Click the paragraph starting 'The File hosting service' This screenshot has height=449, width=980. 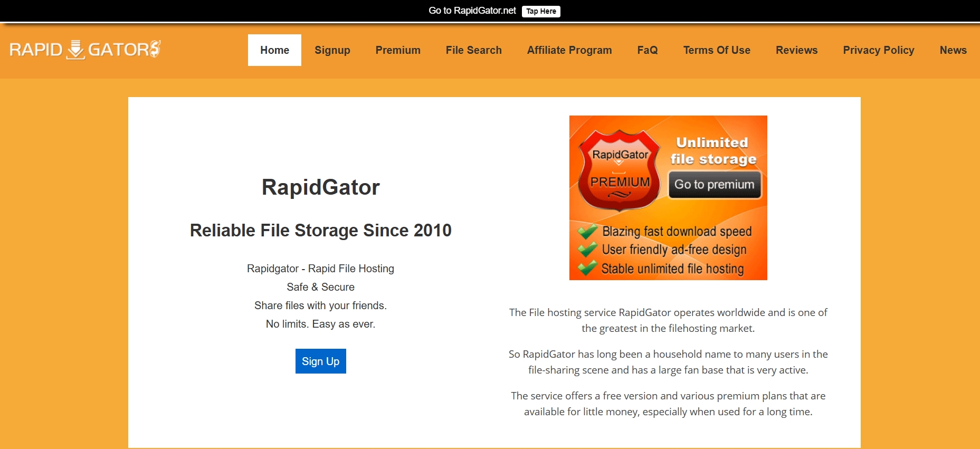[x=668, y=320]
